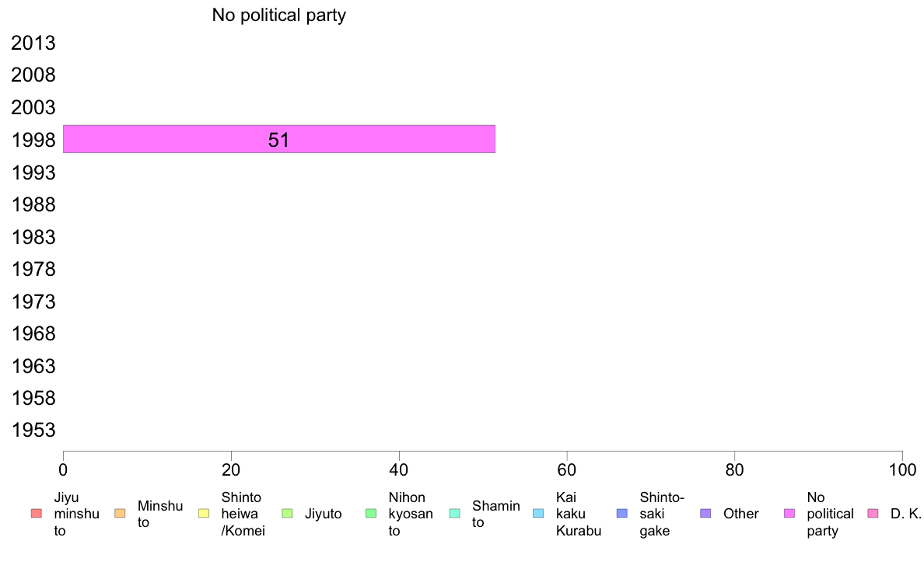Click the Jiyuto legend swatch
The width and height of the screenshot is (924, 572).
[288, 513]
